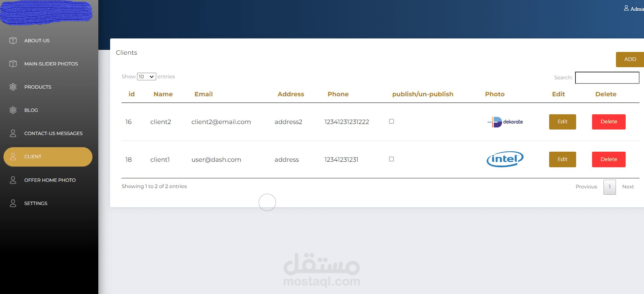Select page 1 in pagination
The image size is (644, 294).
point(609,187)
